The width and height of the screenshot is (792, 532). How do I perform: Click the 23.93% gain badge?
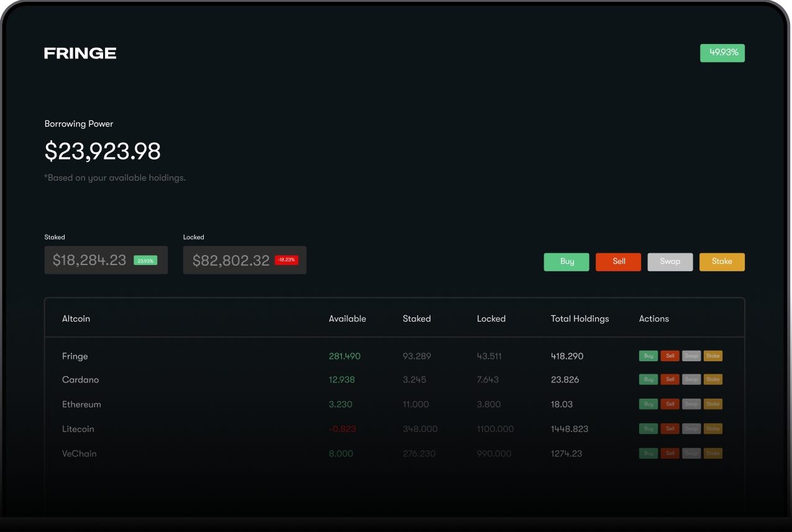(145, 261)
